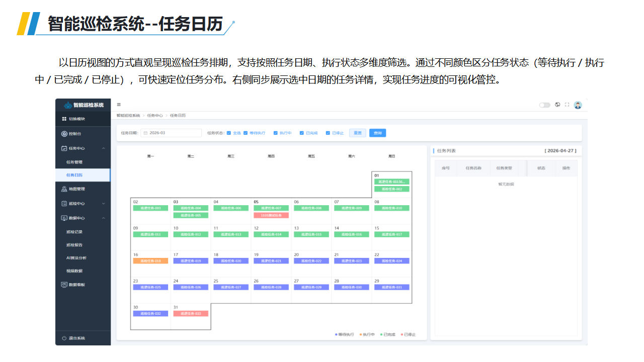644x362 pixels.
Task: Click the 切换模块 label in the sidebar
Action: pos(77,119)
